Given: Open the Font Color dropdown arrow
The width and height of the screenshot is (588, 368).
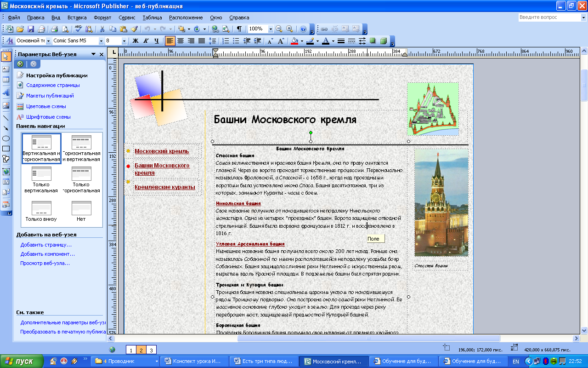Looking at the screenshot, I should coord(333,41).
